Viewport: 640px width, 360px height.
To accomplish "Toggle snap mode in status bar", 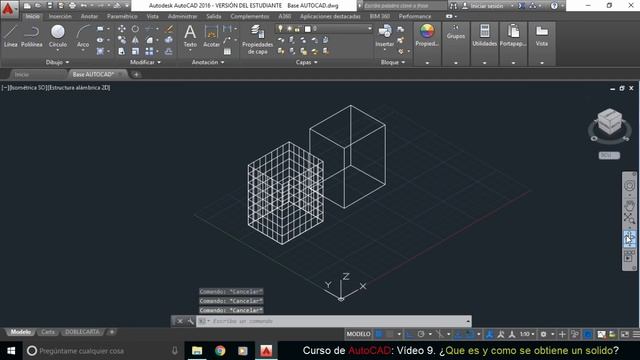I will 391,334.
